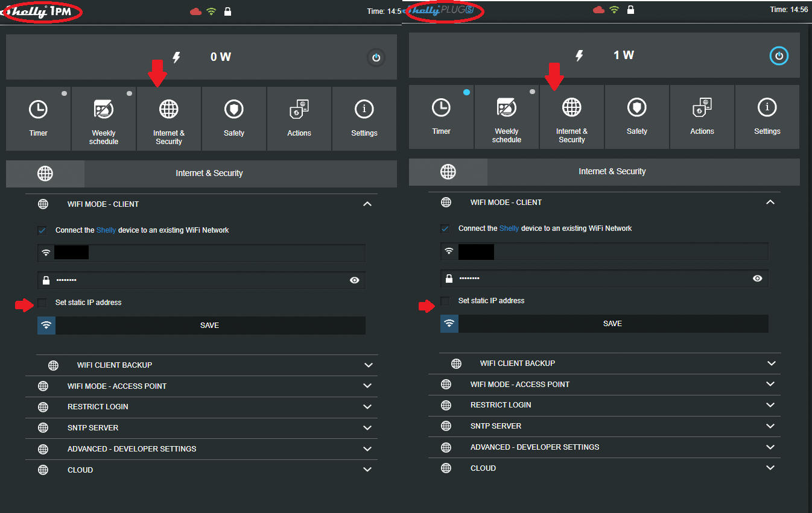The height and width of the screenshot is (513, 812).
Task: Focus WiFi password field, Shelly Plug S
Action: point(604,279)
